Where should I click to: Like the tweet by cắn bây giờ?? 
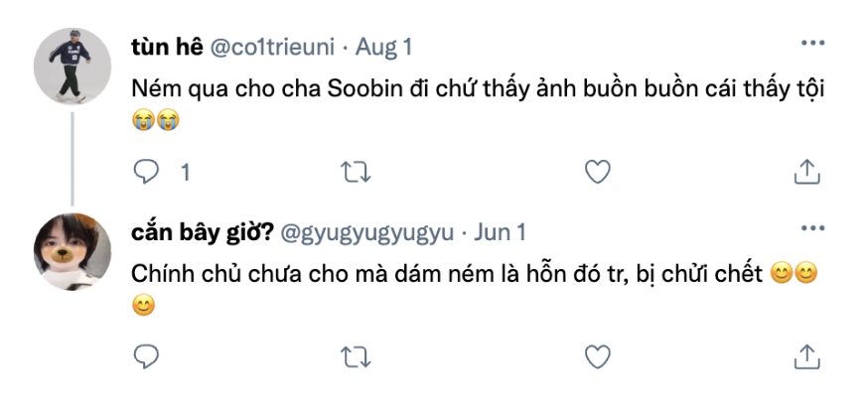(x=596, y=354)
